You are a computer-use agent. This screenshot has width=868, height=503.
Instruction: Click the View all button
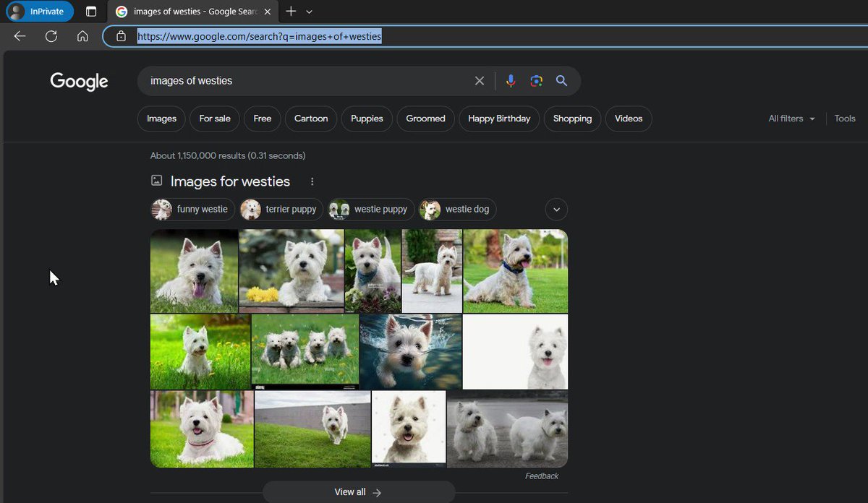coord(359,492)
